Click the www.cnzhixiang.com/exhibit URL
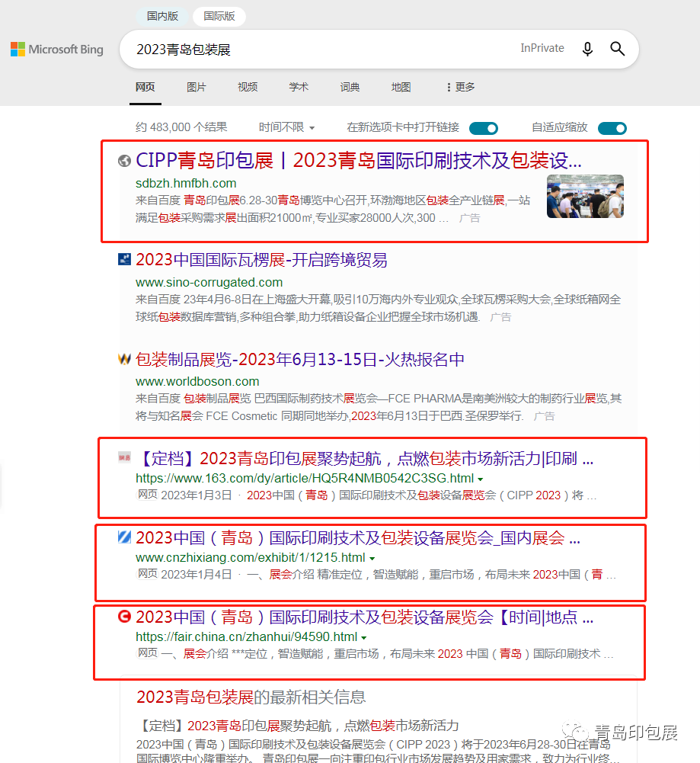The width and height of the screenshot is (700, 763). (251, 558)
